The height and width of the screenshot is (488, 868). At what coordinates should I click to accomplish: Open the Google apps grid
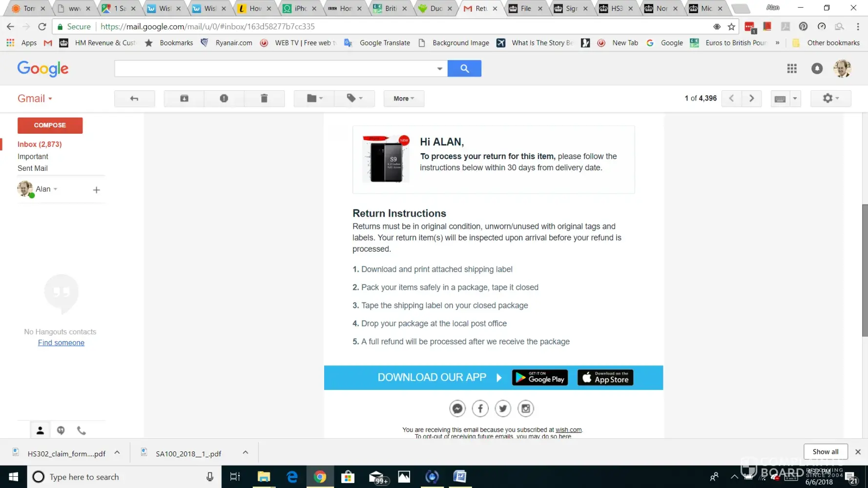[x=792, y=69]
